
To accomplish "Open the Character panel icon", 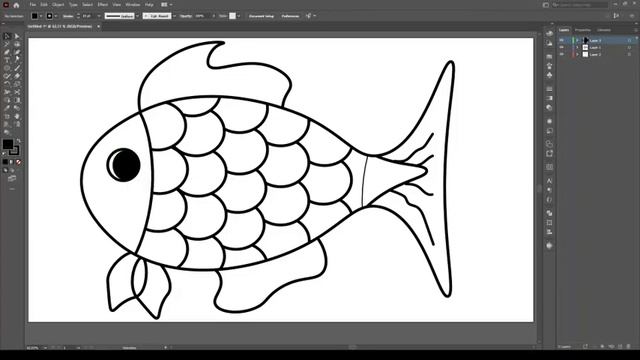I will [549, 180].
